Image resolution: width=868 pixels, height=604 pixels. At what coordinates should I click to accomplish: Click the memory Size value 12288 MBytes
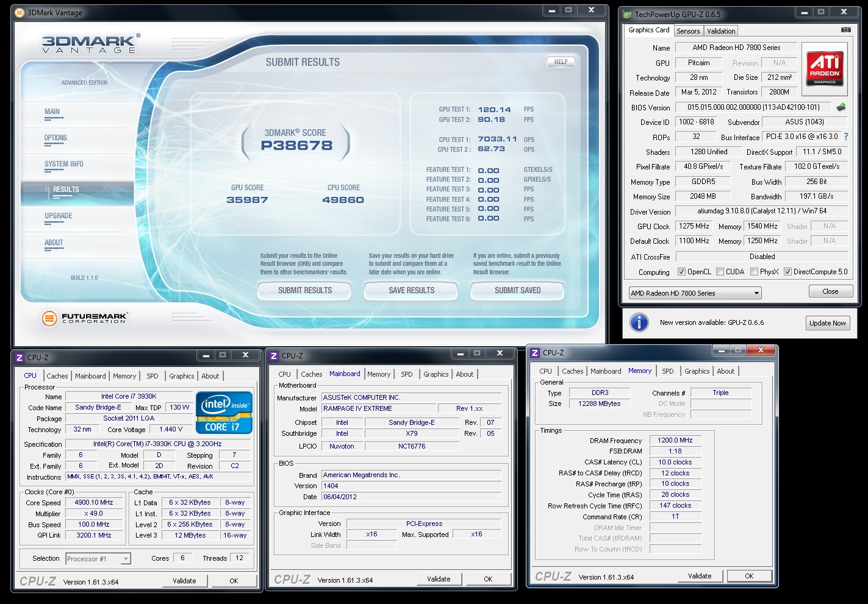pyautogui.click(x=600, y=403)
